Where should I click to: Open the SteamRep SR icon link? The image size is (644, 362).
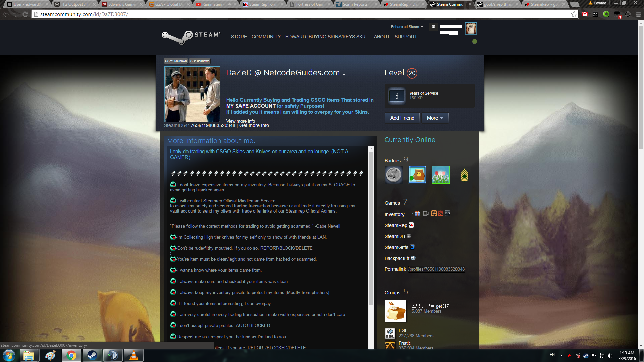coord(411,225)
